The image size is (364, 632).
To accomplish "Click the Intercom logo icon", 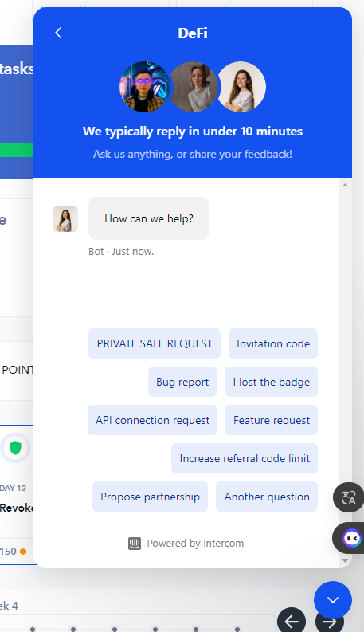I will [x=135, y=544].
